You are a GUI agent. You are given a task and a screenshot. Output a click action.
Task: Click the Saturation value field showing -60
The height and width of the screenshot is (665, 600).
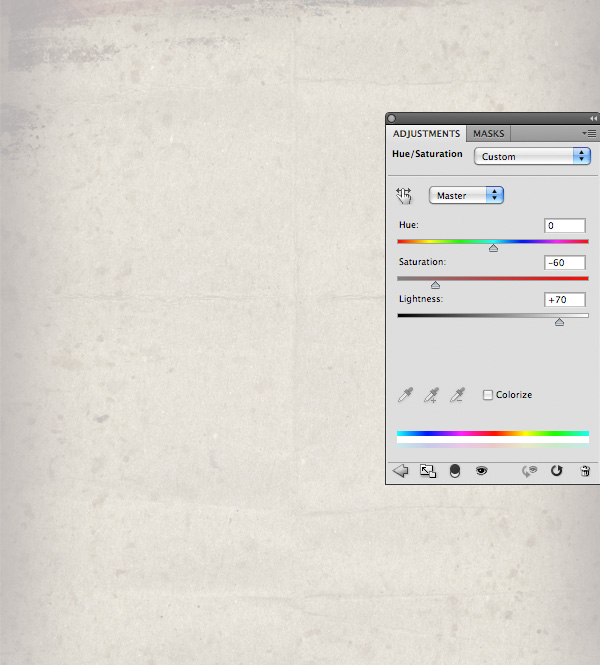click(x=565, y=263)
